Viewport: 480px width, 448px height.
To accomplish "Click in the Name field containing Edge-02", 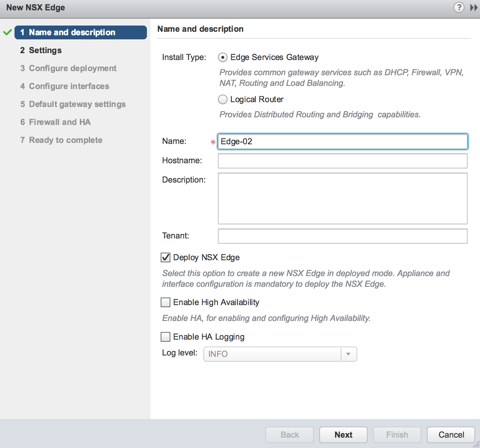I will [342, 142].
